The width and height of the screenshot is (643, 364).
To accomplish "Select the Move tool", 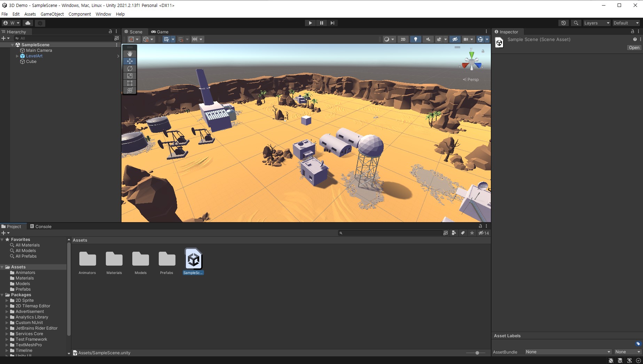I will tap(130, 61).
